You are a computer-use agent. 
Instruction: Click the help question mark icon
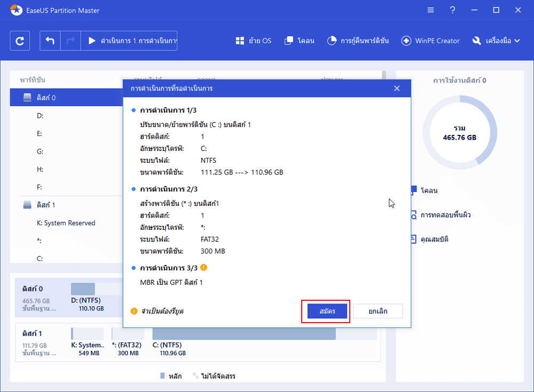pyautogui.click(x=452, y=10)
